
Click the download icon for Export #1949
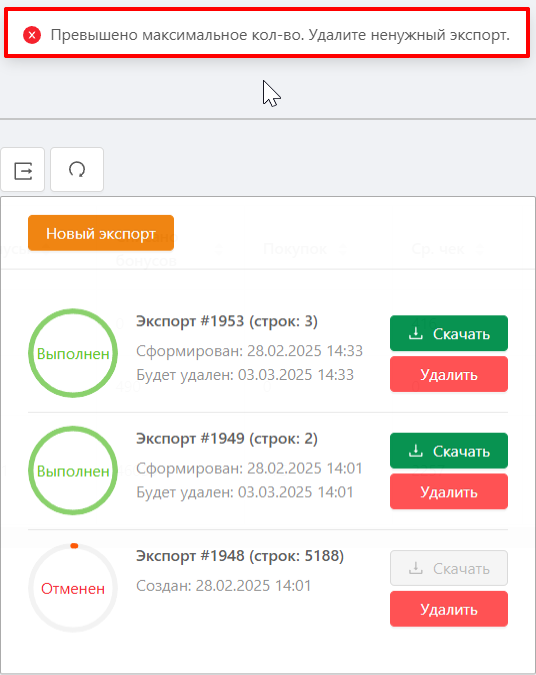pyautogui.click(x=415, y=451)
